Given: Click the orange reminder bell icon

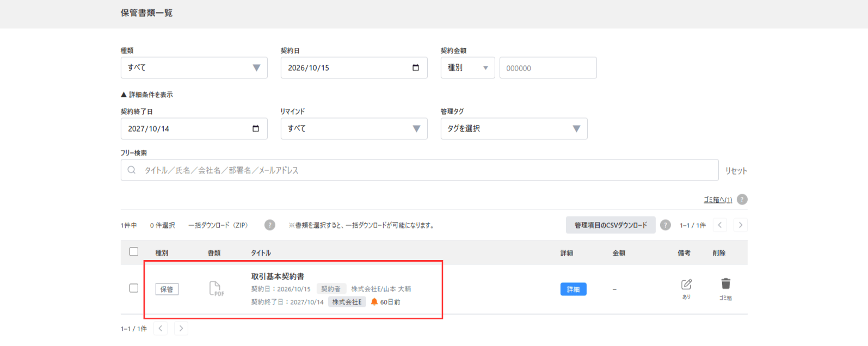Looking at the screenshot, I should click(374, 302).
